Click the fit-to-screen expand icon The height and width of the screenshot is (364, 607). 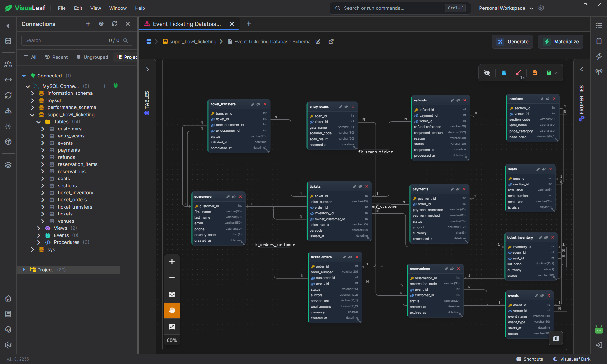pyautogui.click(x=172, y=294)
